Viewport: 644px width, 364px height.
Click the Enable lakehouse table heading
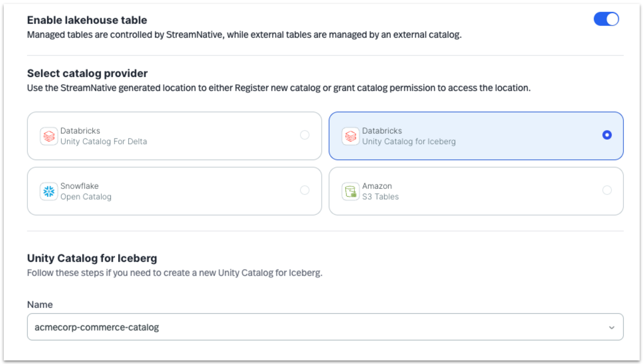pyautogui.click(x=87, y=19)
